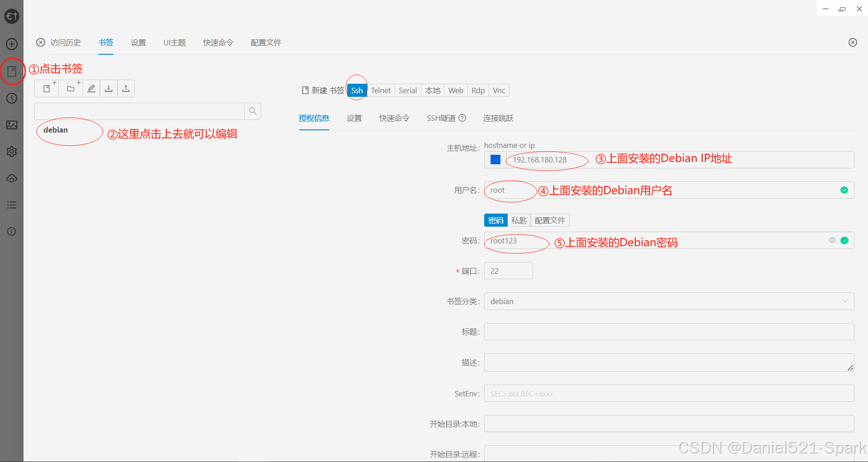Switch to the top 设置 tab
The width and height of the screenshot is (868, 462).
[138, 43]
